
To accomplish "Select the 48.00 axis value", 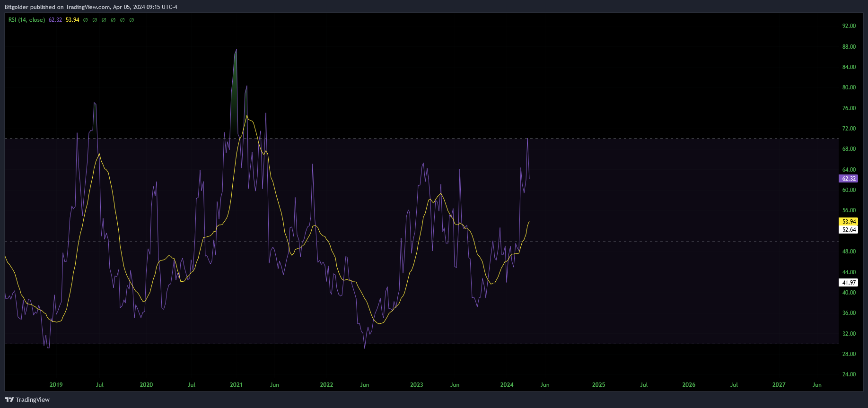I will pos(849,252).
